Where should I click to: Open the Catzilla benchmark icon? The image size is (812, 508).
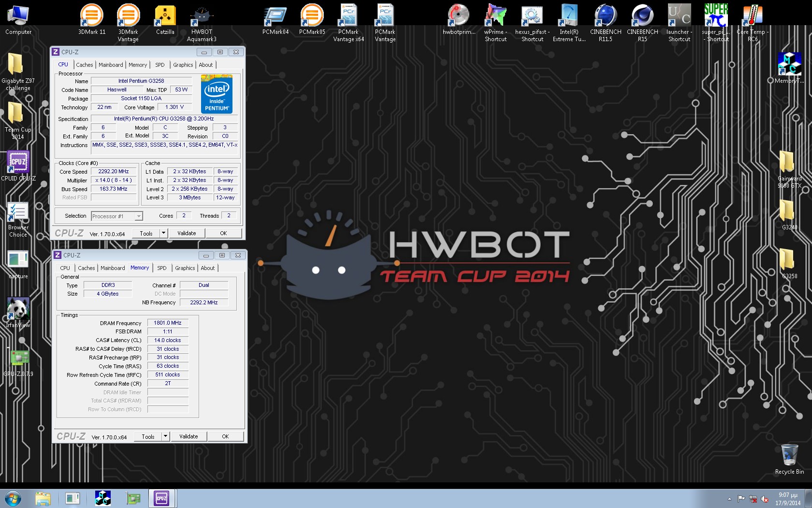tap(165, 19)
